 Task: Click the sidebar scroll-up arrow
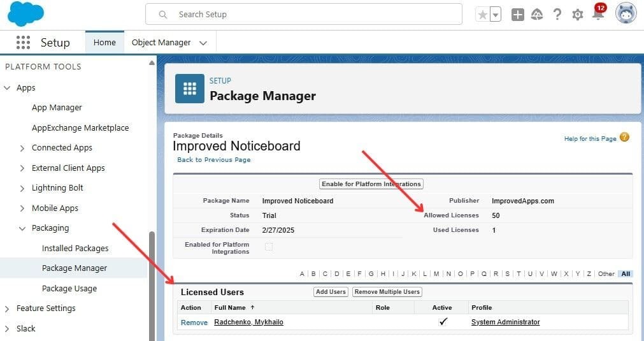152,63
